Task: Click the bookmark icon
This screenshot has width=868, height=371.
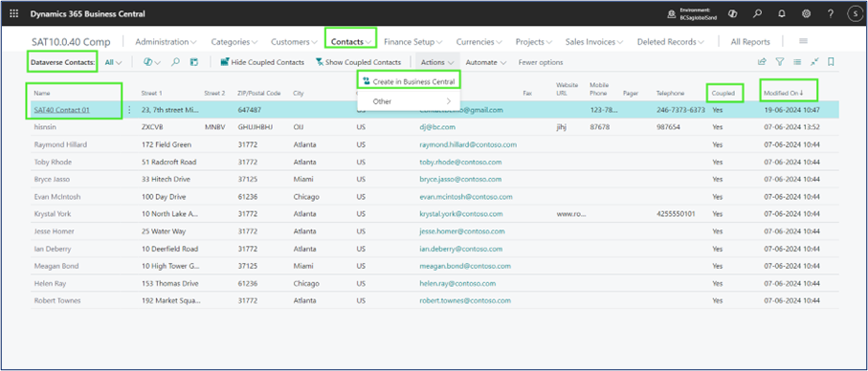Action: point(831,62)
